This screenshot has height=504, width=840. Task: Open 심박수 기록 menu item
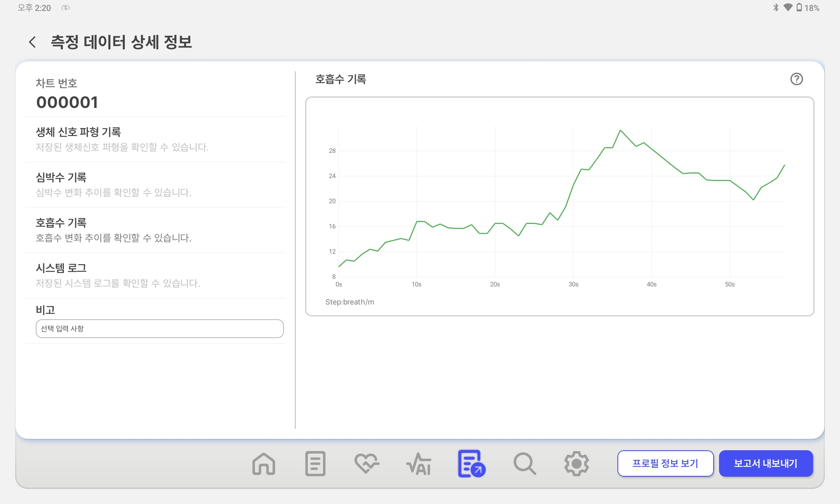[x=155, y=185]
